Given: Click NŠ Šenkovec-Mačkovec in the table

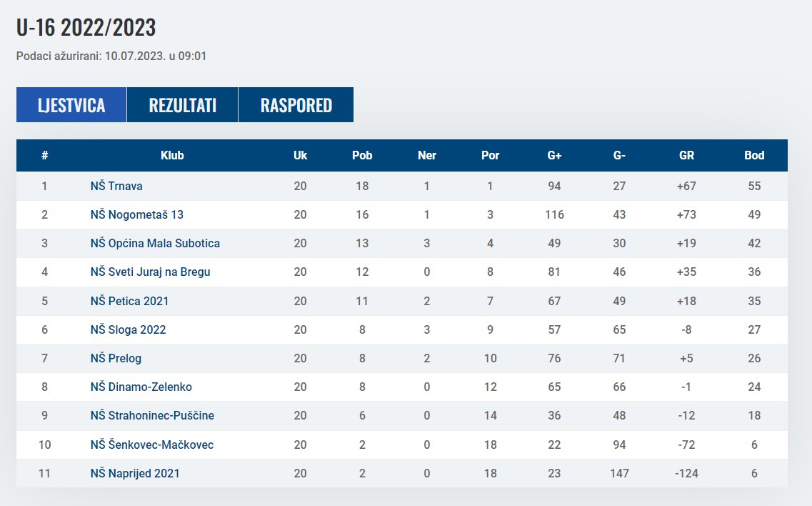Looking at the screenshot, I should [x=152, y=445].
